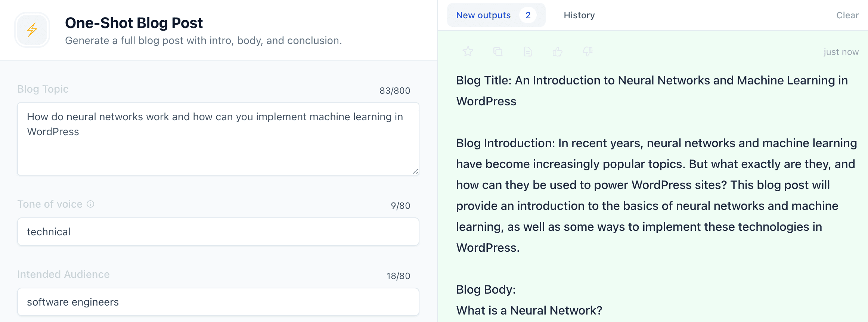Click the "just now" timestamp
Screen dimensions: 868x322
[841, 52]
